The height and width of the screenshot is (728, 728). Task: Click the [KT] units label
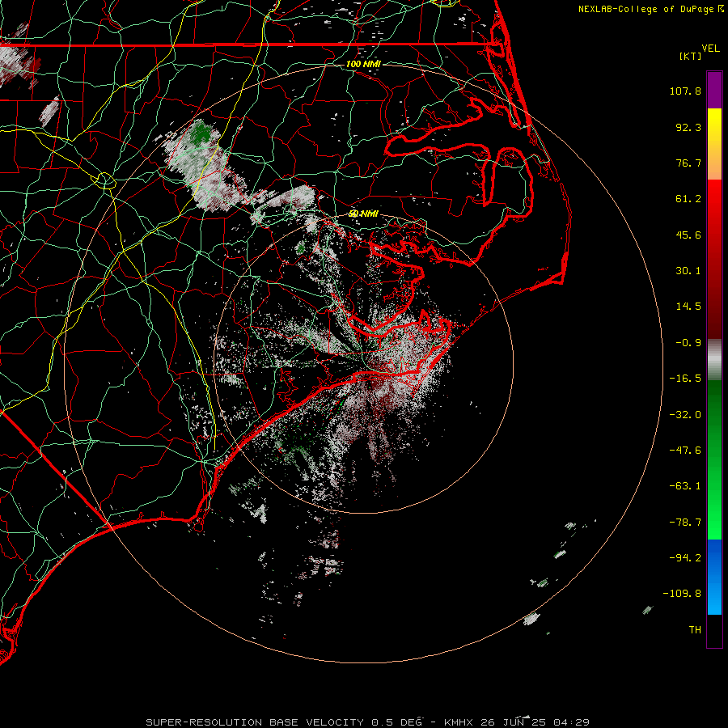pyautogui.click(x=691, y=56)
